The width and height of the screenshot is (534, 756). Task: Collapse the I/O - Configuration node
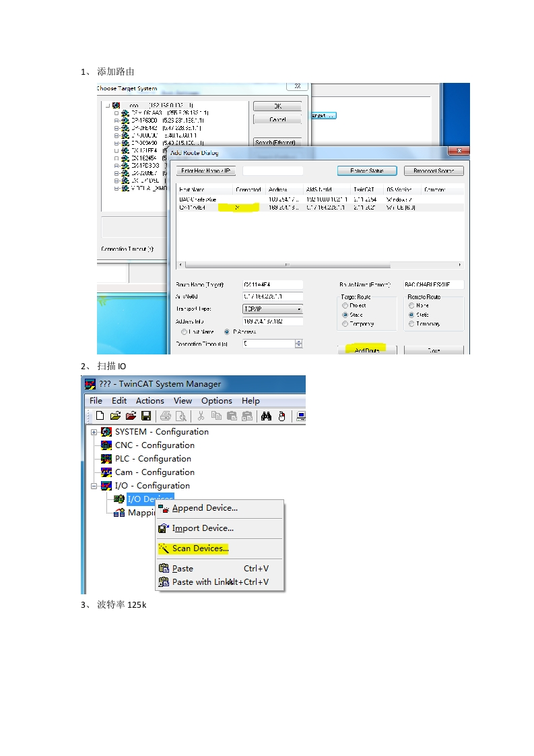[x=94, y=486]
